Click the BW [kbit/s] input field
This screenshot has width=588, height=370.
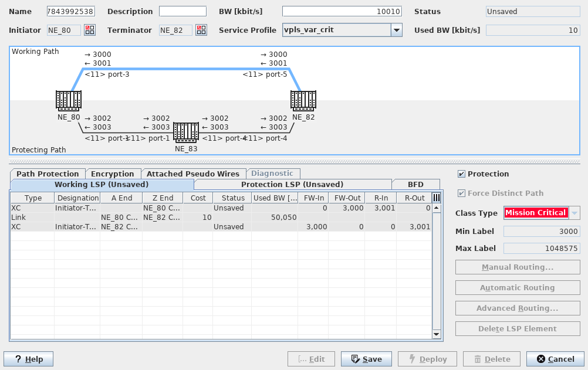tap(342, 12)
